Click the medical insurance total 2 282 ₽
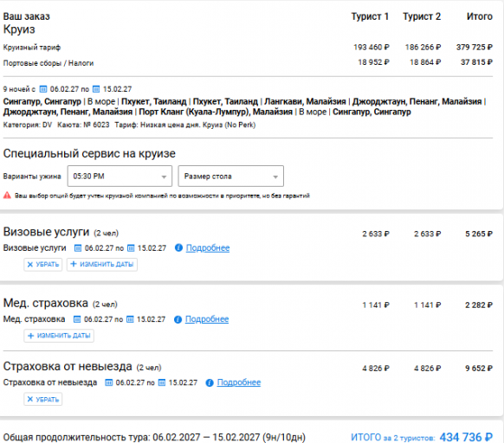This screenshot has width=504, height=443. (479, 305)
